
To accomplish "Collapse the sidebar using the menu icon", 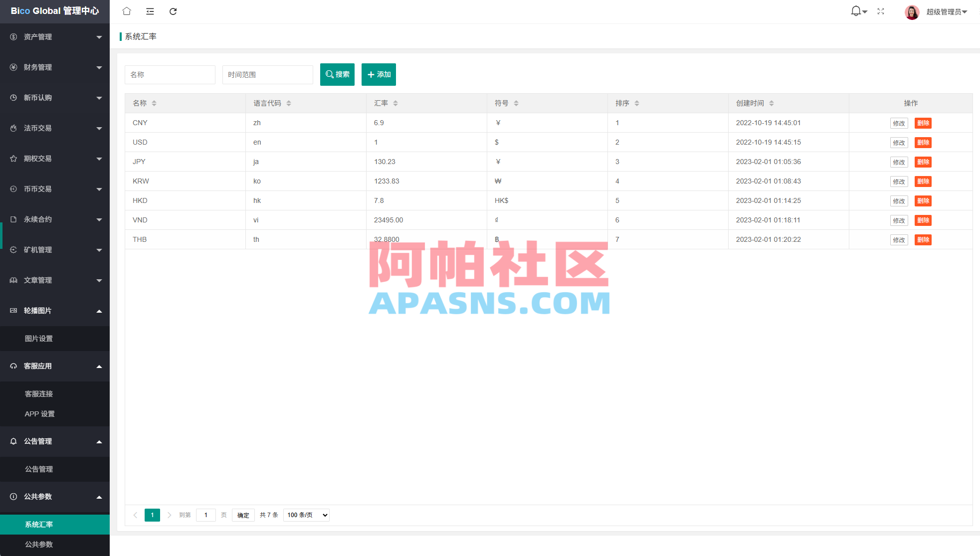I will [150, 11].
